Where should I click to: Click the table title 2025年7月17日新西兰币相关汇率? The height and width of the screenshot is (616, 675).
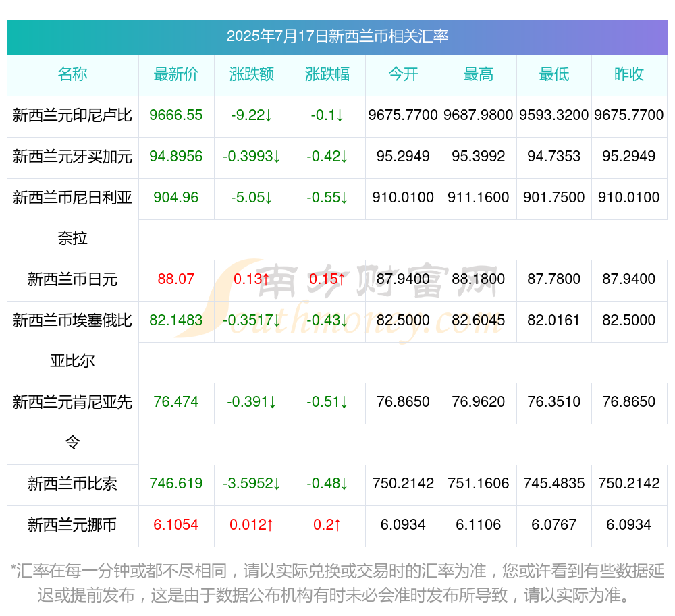[x=337, y=36]
